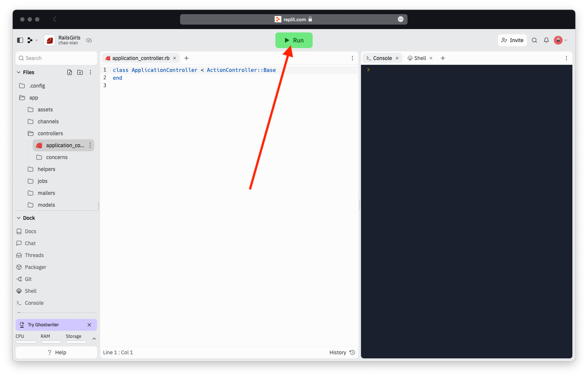This screenshot has height=377, width=588.
Task: Open the console pane kebab menu
Action: coord(566,58)
